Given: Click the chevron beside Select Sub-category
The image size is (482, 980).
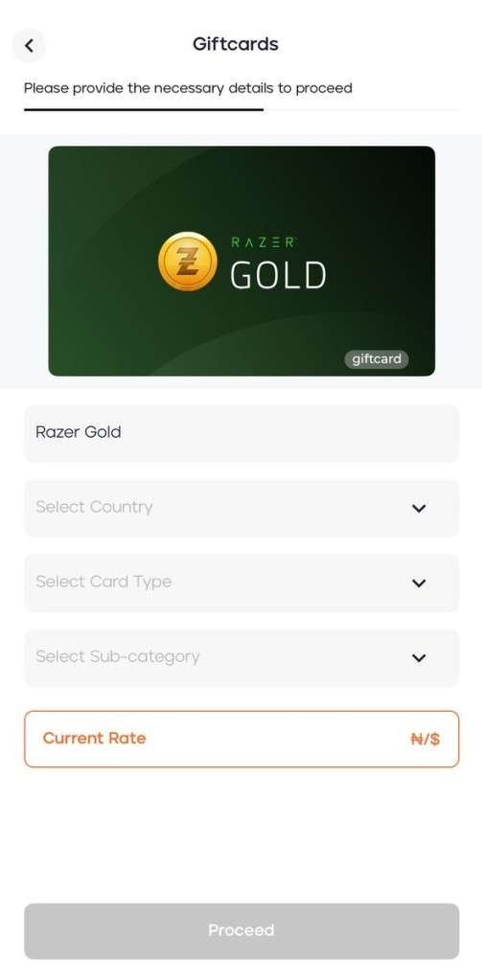Looking at the screenshot, I should pyautogui.click(x=419, y=658).
